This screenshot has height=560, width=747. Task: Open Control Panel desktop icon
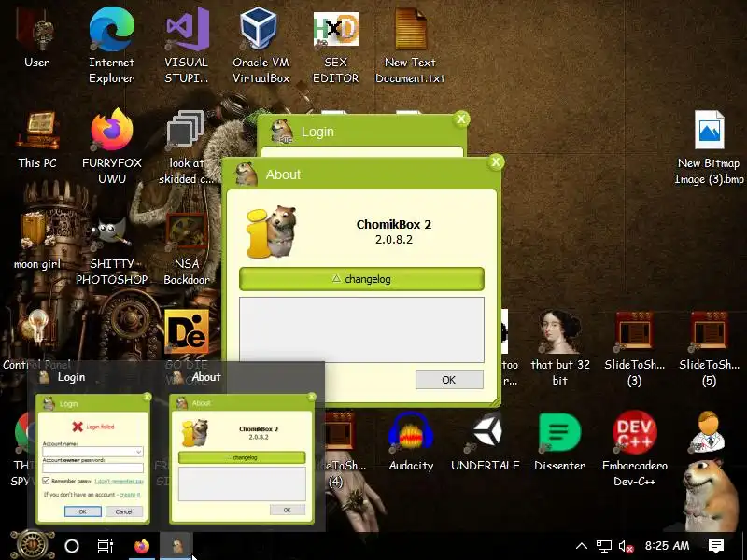point(36,341)
